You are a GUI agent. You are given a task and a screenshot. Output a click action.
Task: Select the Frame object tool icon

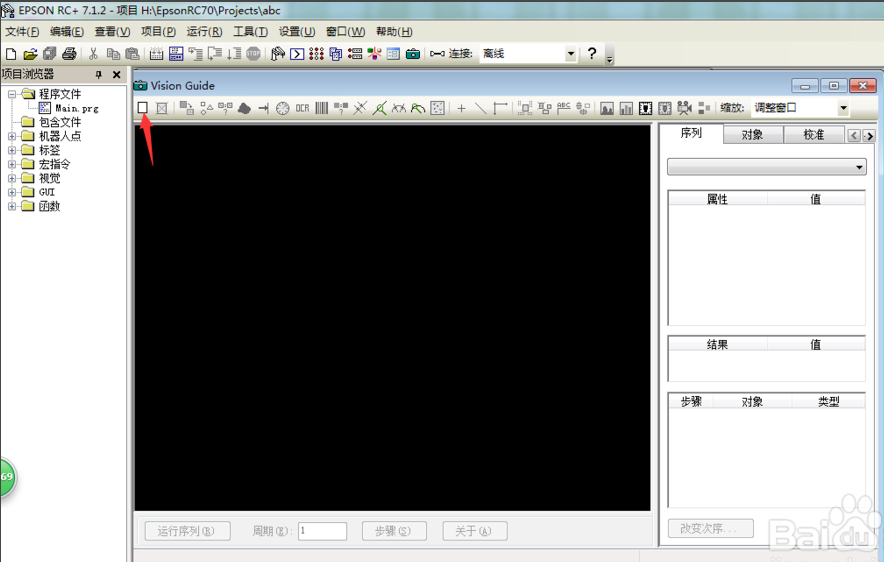pyautogui.click(x=500, y=108)
